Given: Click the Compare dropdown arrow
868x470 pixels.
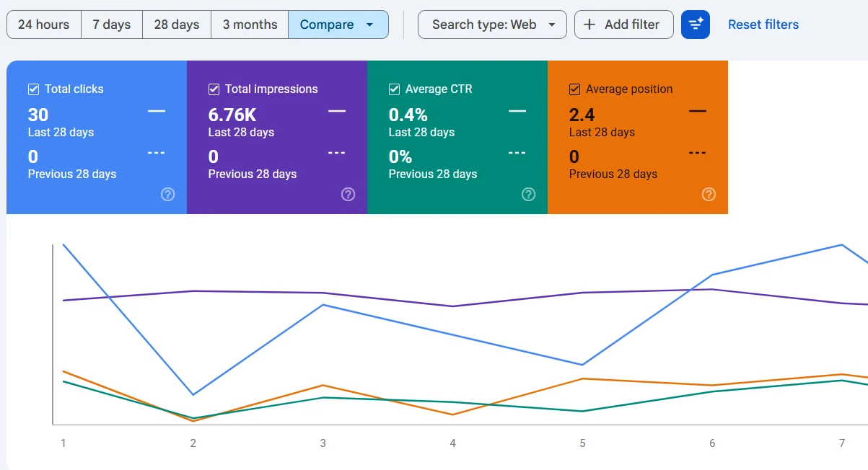Looking at the screenshot, I should (x=369, y=25).
